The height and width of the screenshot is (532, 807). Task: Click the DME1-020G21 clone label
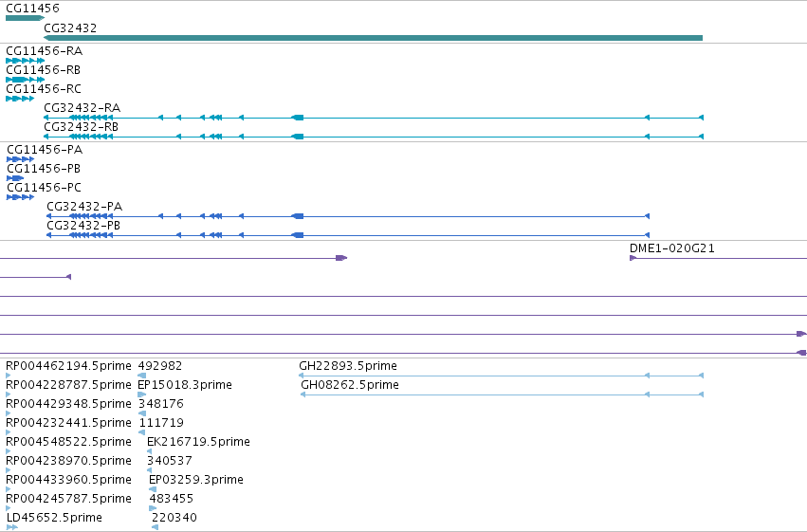pyautogui.click(x=672, y=248)
